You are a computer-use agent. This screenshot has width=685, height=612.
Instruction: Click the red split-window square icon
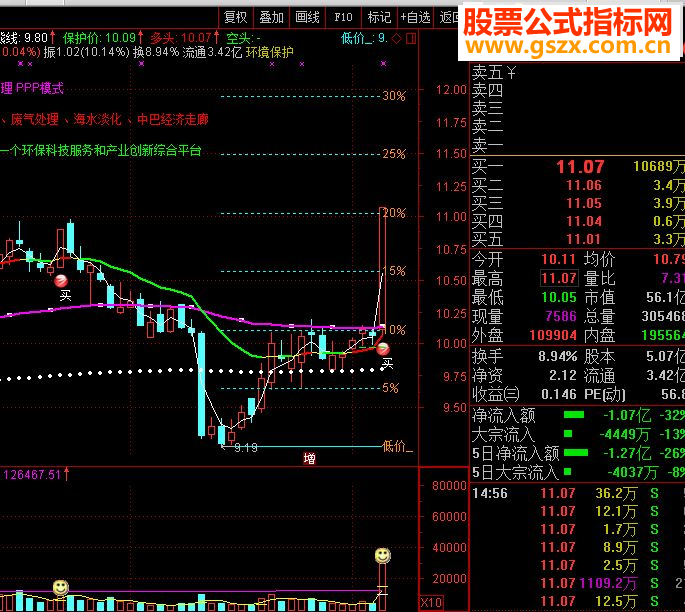411,39
